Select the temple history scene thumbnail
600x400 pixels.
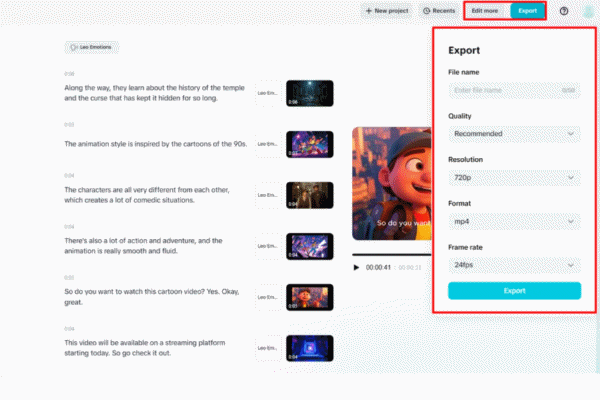[x=310, y=93]
